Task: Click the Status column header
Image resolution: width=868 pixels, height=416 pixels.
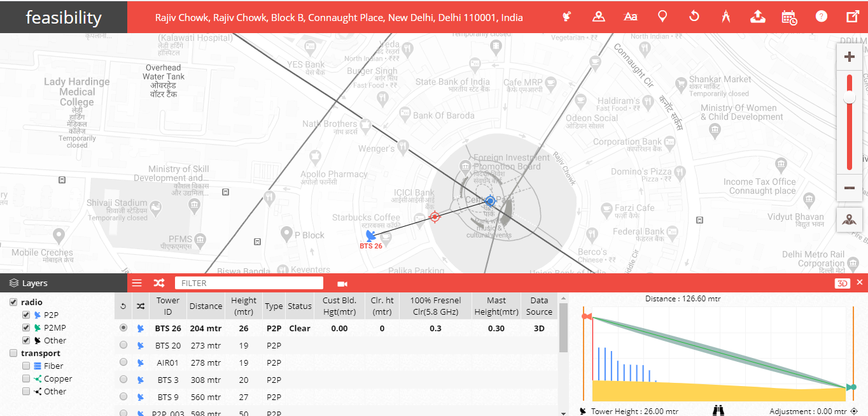Action: click(x=300, y=306)
